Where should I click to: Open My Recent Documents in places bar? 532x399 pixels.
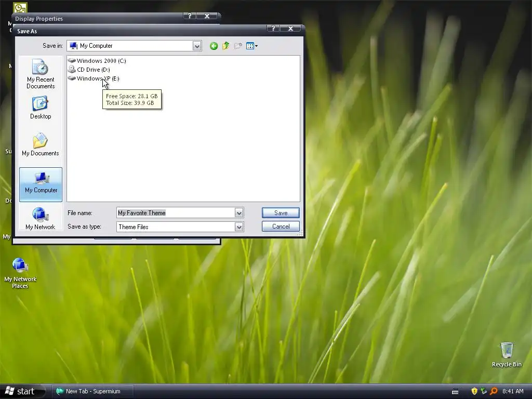(x=41, y=74)
